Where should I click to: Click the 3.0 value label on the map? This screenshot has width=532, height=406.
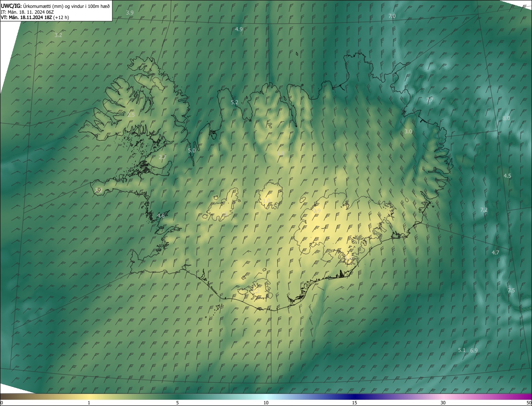pos(408,132)
